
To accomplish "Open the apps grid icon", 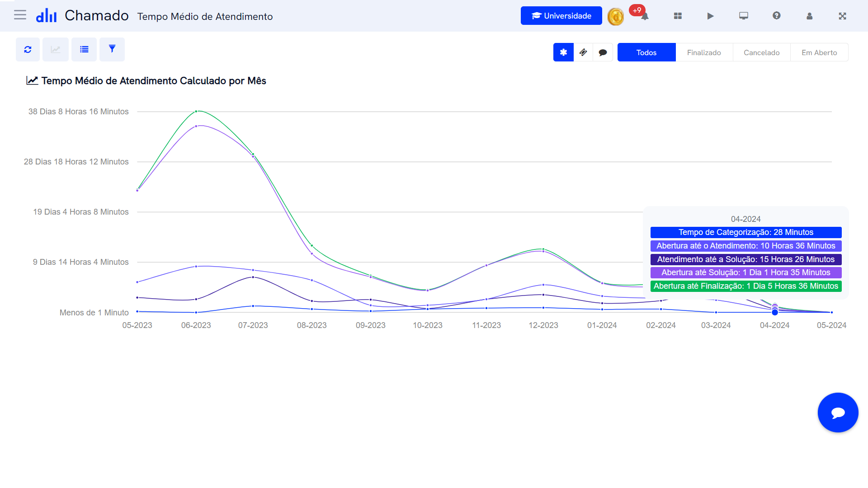I will pos(677,16).
